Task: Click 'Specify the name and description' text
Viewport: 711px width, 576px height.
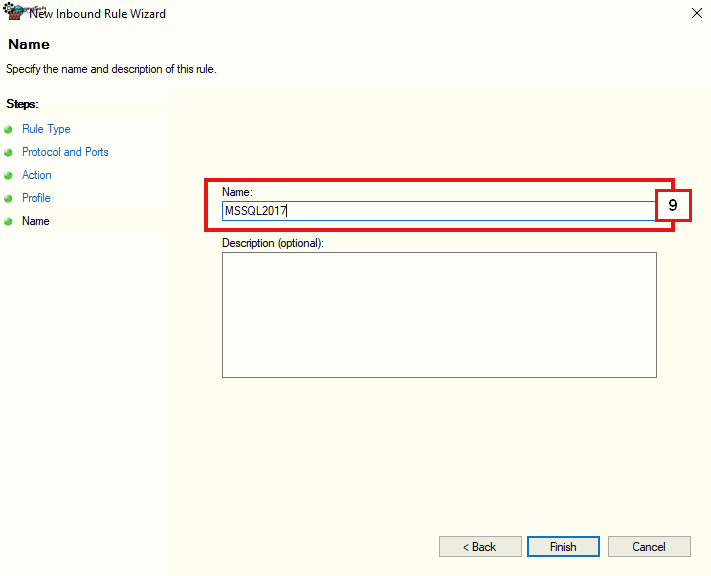Action: tap(111, 69)
